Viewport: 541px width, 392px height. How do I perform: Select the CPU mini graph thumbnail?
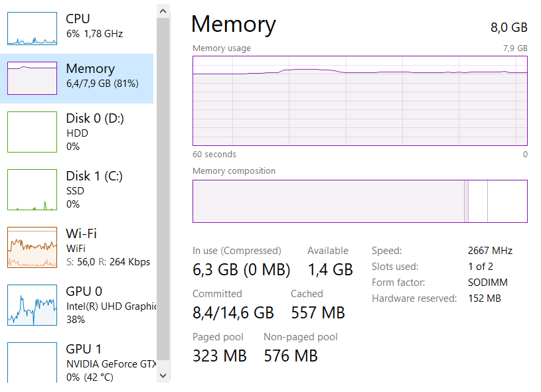32,29
